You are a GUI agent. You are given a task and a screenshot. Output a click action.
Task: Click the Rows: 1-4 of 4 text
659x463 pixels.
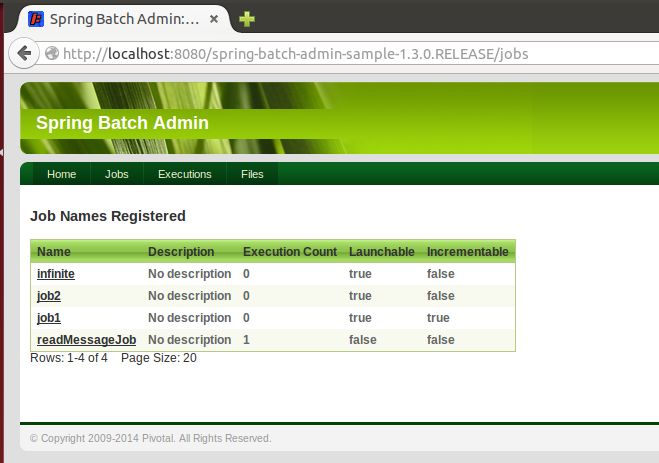click(x=69, y=358)
